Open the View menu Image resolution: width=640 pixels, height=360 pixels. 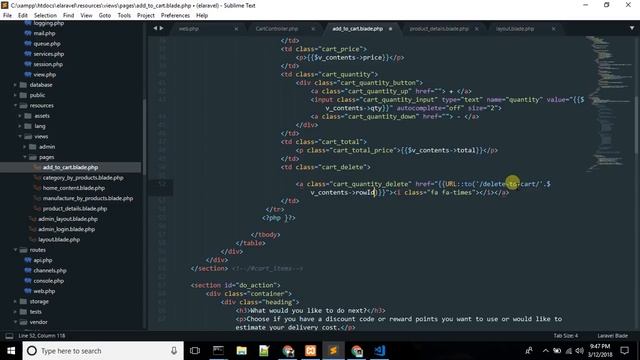point(86,16)
